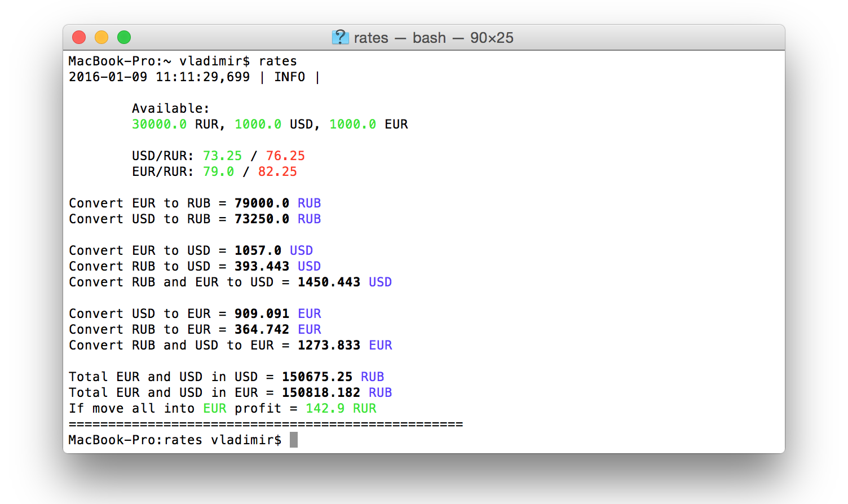Minimize terminal using the yellow button
Image resolution: width=848 pixels, height=504 pixels.
pyautogui.click(x=101, y=37)
